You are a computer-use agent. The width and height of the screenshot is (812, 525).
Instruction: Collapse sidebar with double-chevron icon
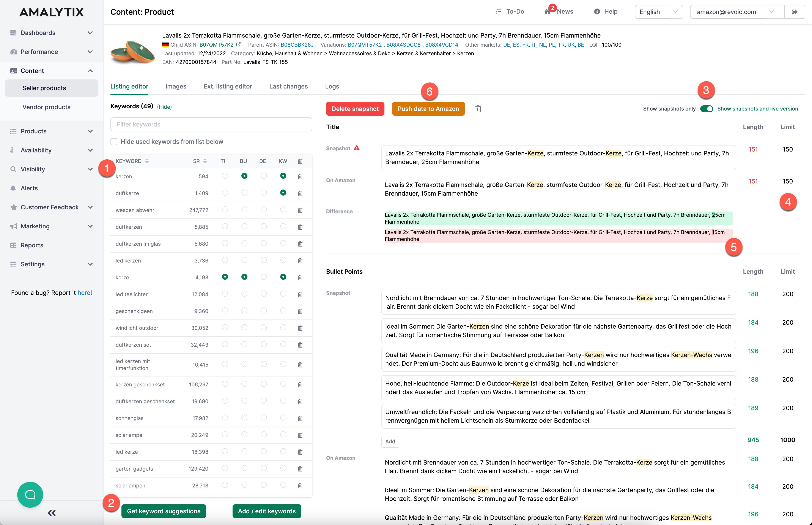[x=52, y=513]
